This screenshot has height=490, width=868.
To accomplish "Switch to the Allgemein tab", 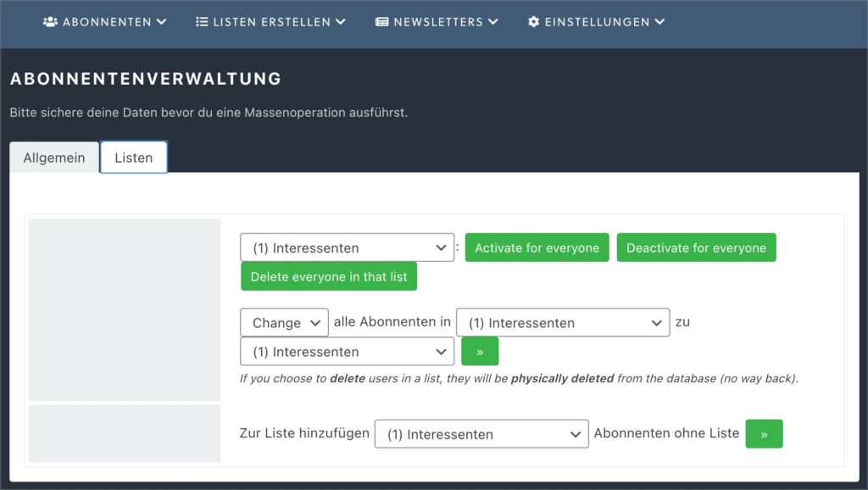I will 54,157.
